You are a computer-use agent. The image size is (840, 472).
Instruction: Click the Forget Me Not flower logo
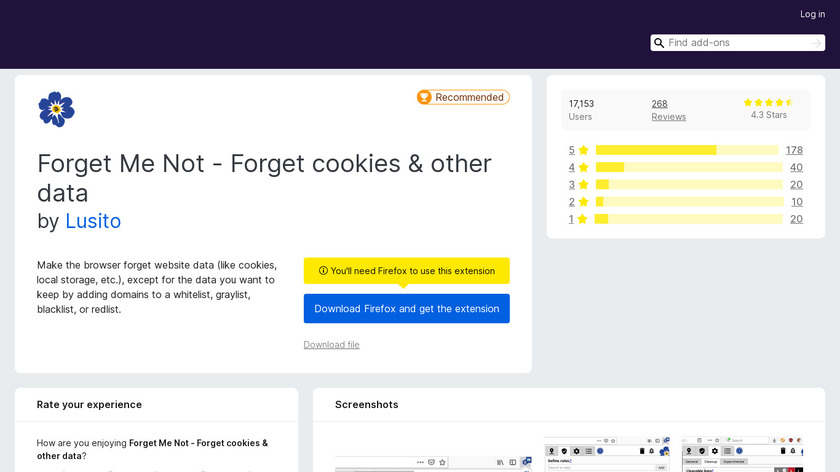pos(56,109)
